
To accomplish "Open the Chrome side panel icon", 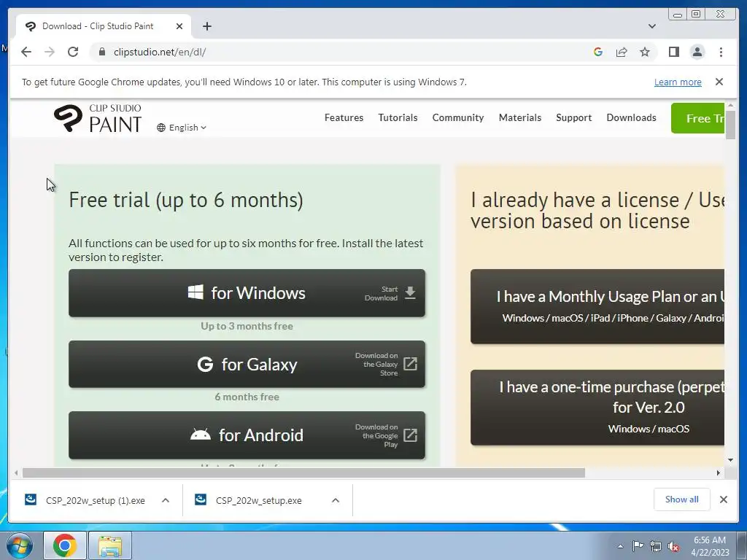I will pos(673,52).
